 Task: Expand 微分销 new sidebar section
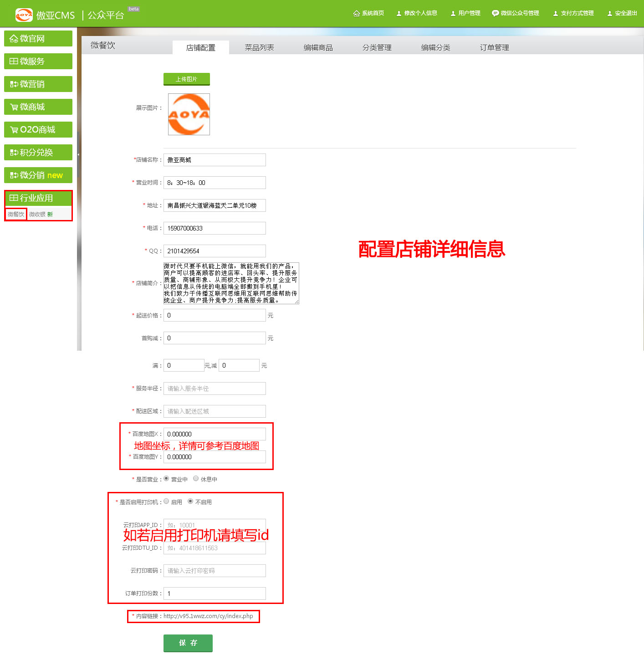click(x=38, y=175)
